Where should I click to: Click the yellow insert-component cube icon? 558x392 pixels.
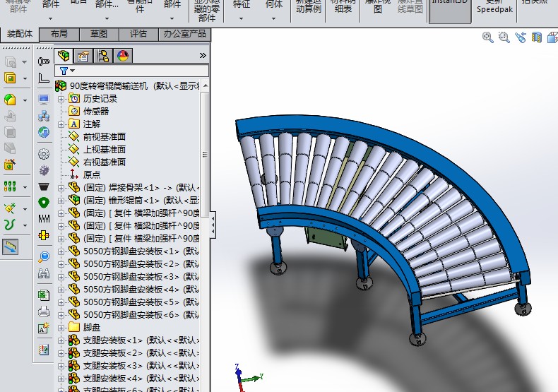(11, 78)
